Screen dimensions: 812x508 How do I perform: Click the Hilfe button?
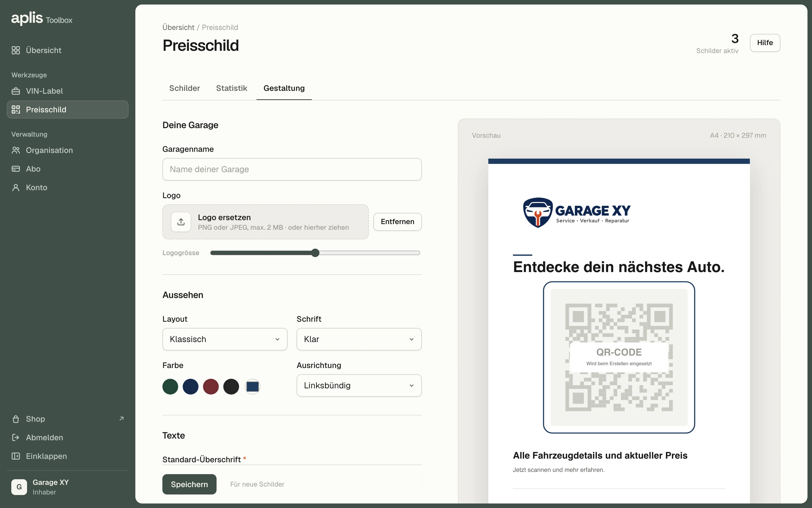click(x=765, y=43)
